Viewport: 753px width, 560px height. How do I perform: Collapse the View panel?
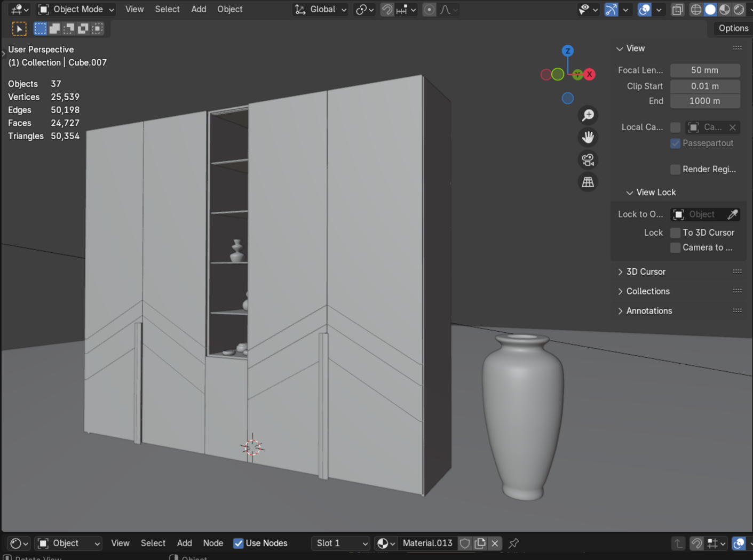point(620,49)
